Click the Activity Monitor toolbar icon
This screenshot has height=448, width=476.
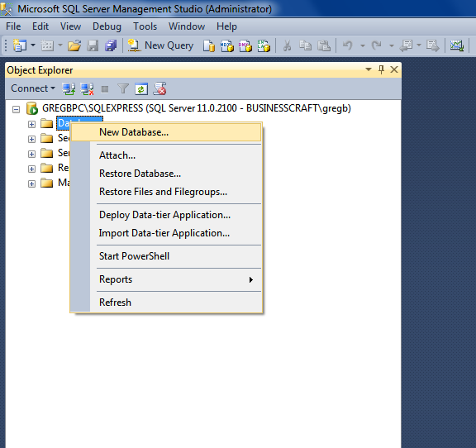point(457,45)
